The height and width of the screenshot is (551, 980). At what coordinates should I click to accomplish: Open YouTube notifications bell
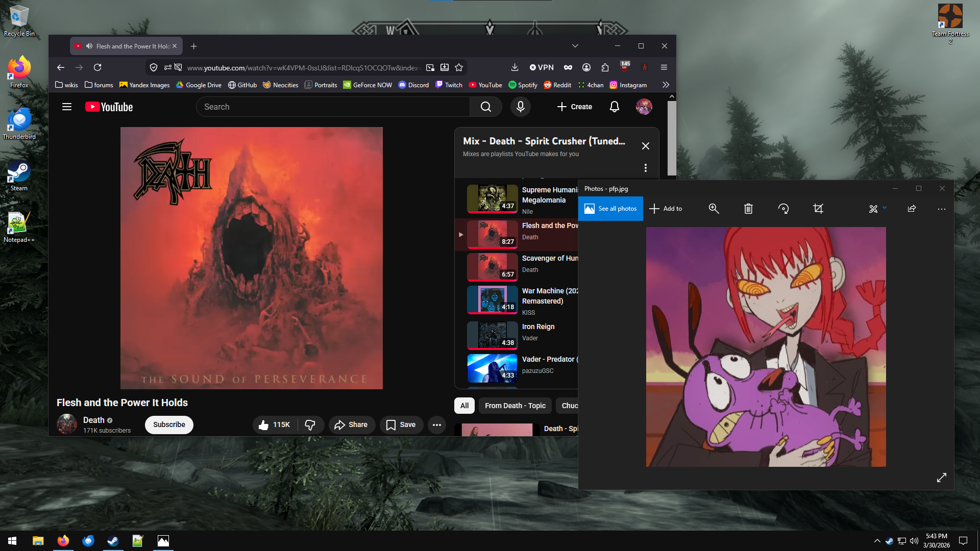[x=614, y=107]
